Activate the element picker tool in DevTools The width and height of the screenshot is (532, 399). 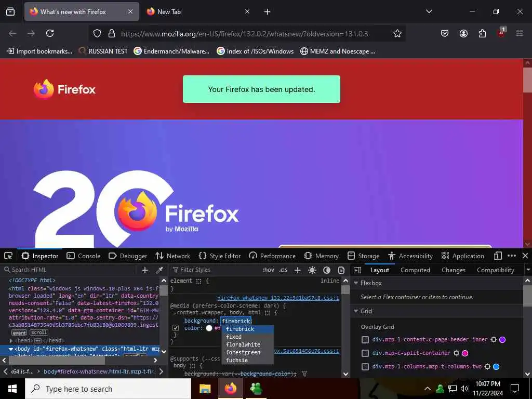[x=8, y=256]
